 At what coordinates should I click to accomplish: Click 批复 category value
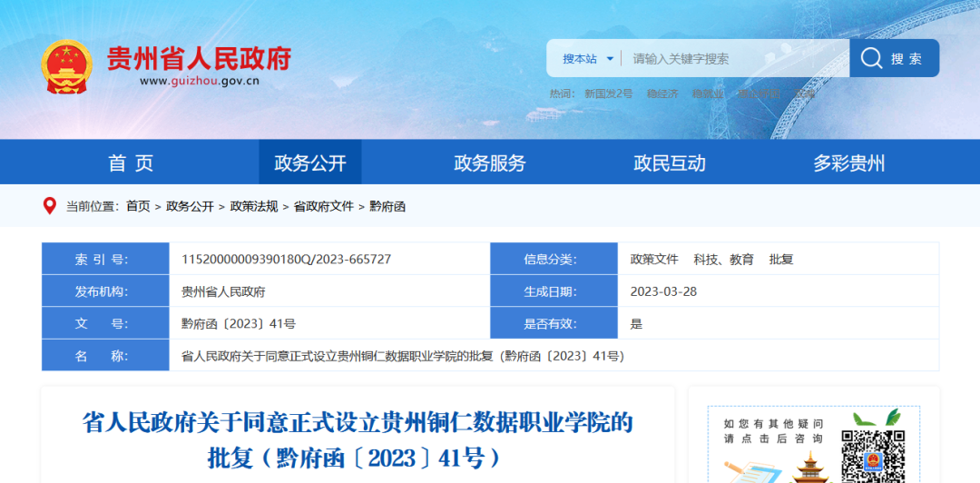(781, 259)
